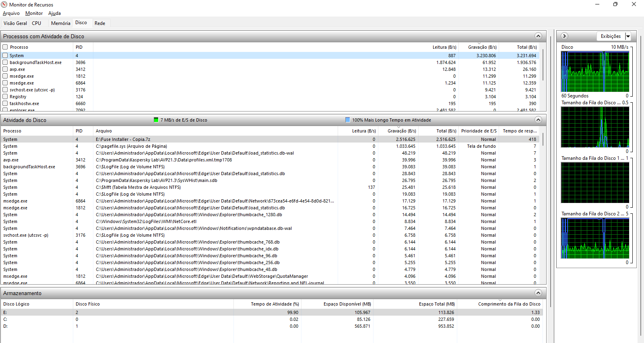Viewport: 644px width, 343px height.
Task: Click the Monitor de Recursos app icon
Action: tap(4, 4)
